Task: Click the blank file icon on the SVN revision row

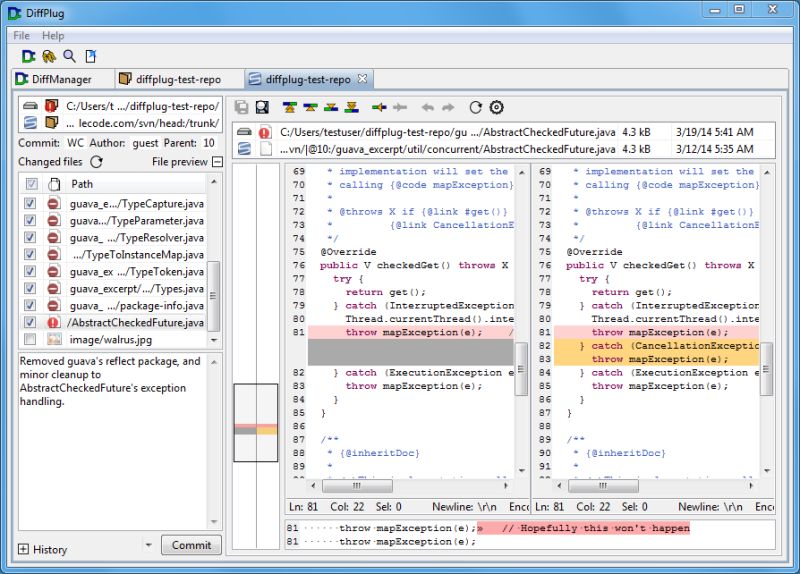Action: [x=265, y=149]
